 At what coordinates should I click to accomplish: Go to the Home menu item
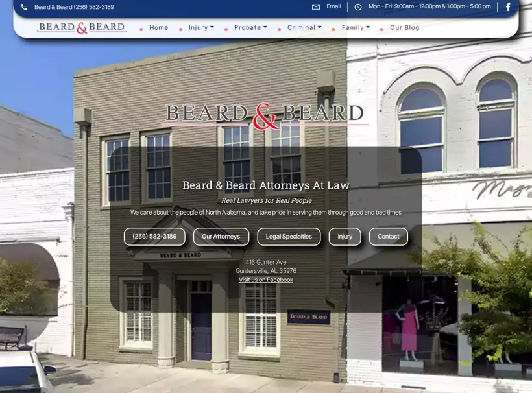(x=159, y=27)
